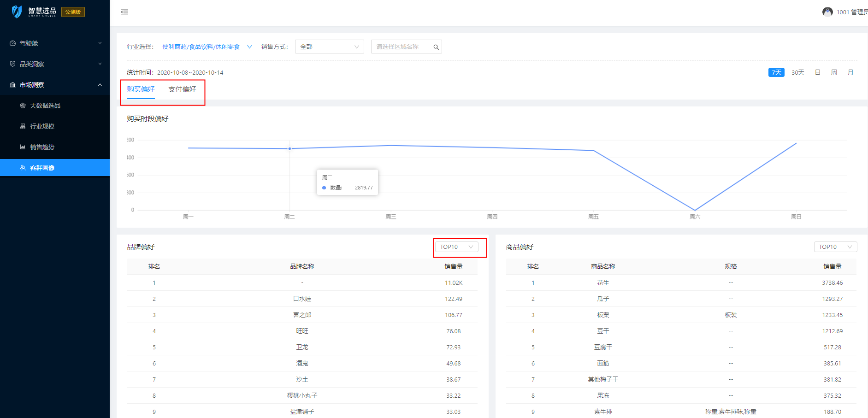This screenshot has width=868, height=418.
Task: Expand the 驾驶舱 menu
Action: pyautogui.click(x=55, y=43)
